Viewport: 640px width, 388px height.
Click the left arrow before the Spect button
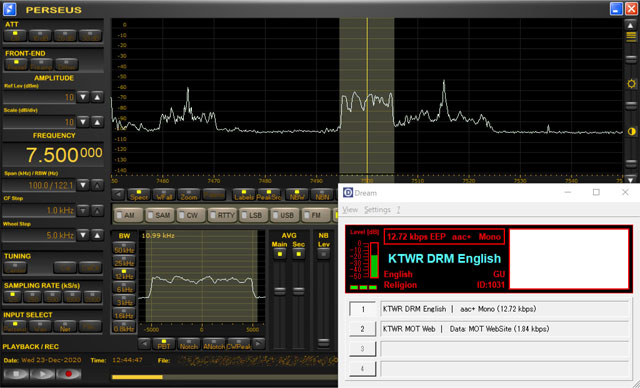(x=118, y=195)
